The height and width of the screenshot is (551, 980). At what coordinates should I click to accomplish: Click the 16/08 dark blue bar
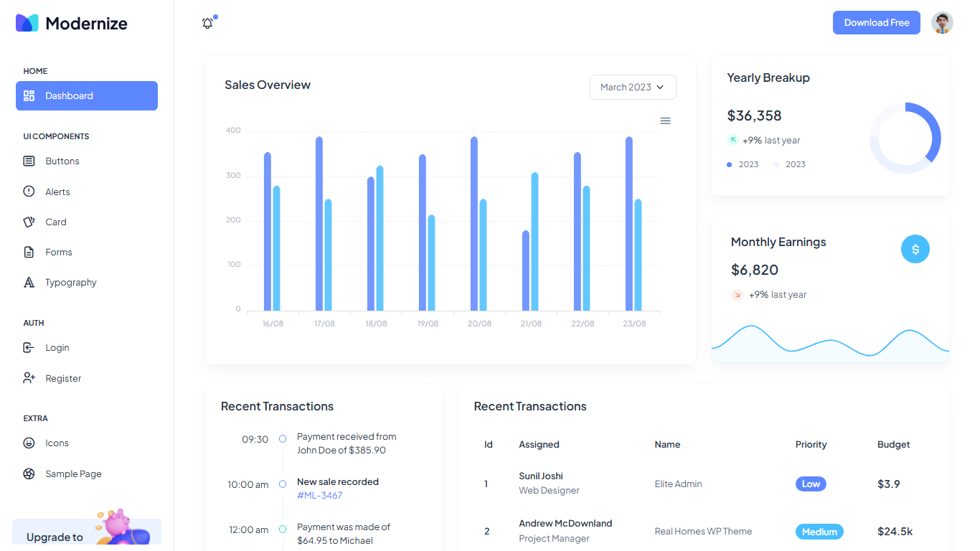268,231
